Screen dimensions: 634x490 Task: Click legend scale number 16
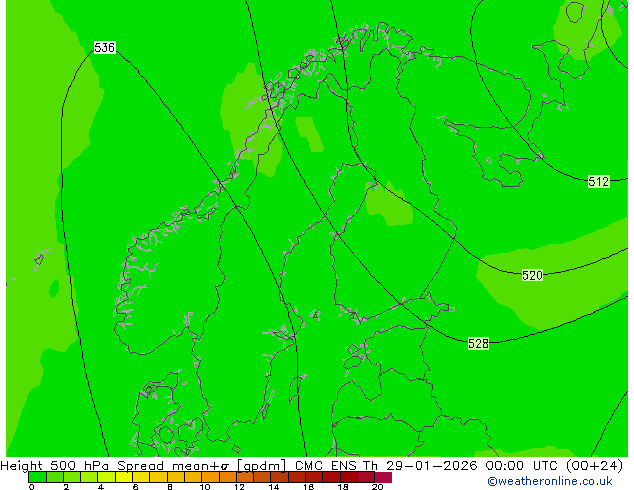pyautogui.click(x=309, y=487)
